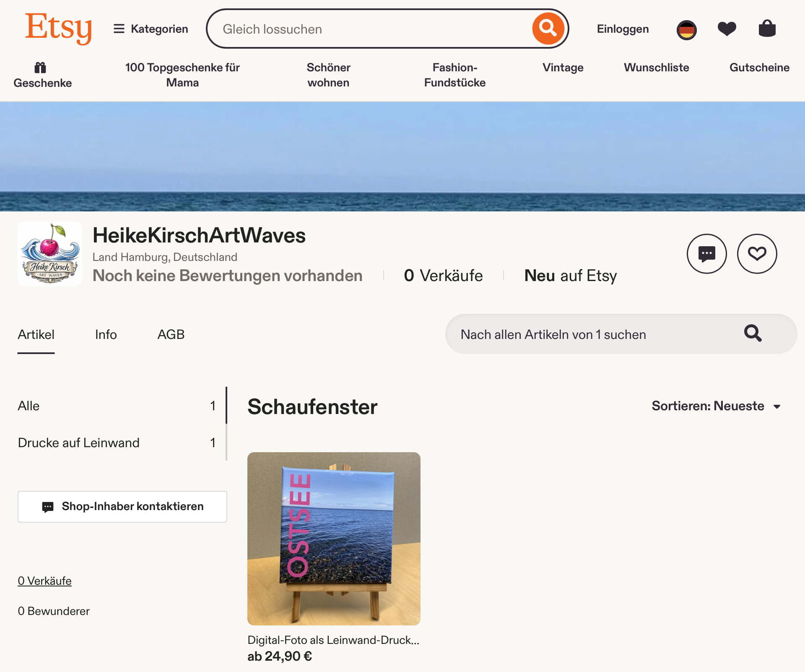Screen dimensions: 805x672
Task: Click the Etsy logo
Action: tap(58, 28)
